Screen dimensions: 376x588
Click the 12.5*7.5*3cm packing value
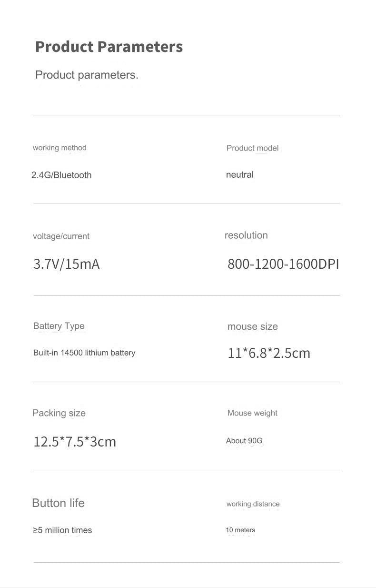coord(75,442)
